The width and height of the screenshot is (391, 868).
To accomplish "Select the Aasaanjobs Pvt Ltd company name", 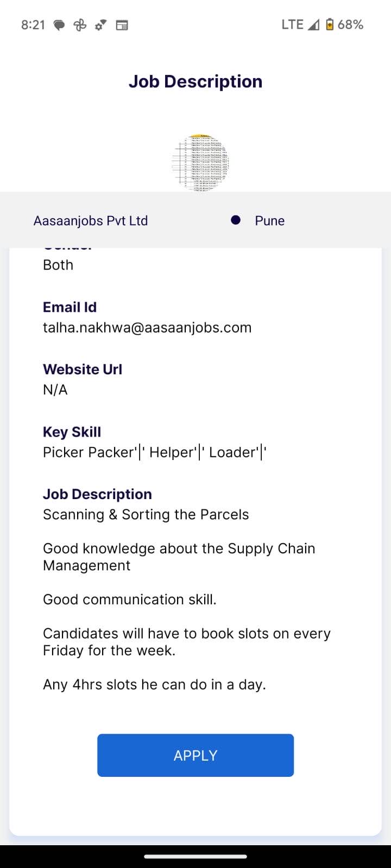I will (x=91, y=221).
